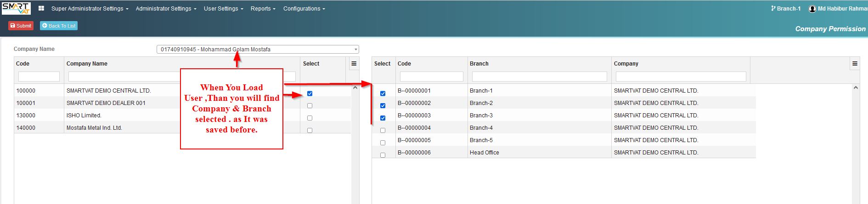868x204 pixels.
Task: Click branch Code filter field
Action: 432,77
